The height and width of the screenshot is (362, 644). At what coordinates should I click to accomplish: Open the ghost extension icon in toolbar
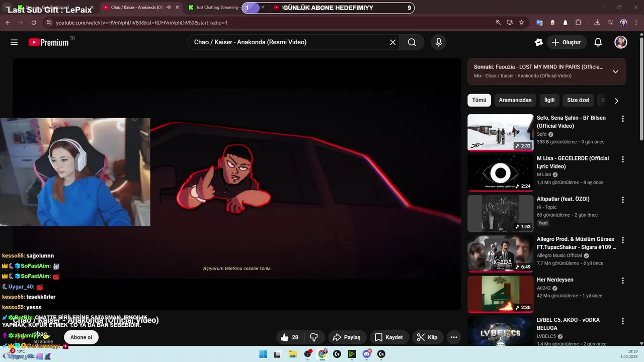(565, 23)
